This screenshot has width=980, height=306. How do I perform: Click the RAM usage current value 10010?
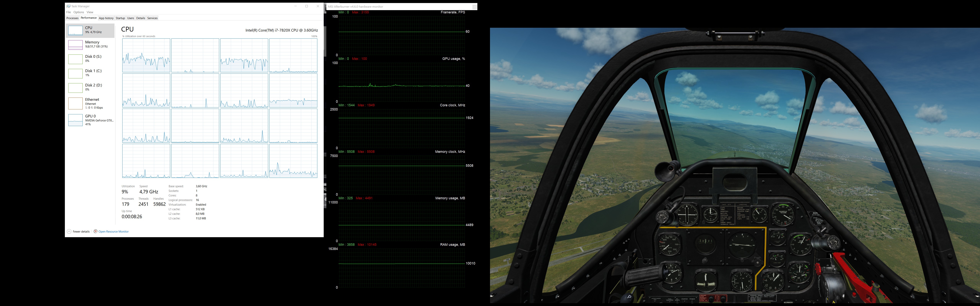tap(470, 263)
